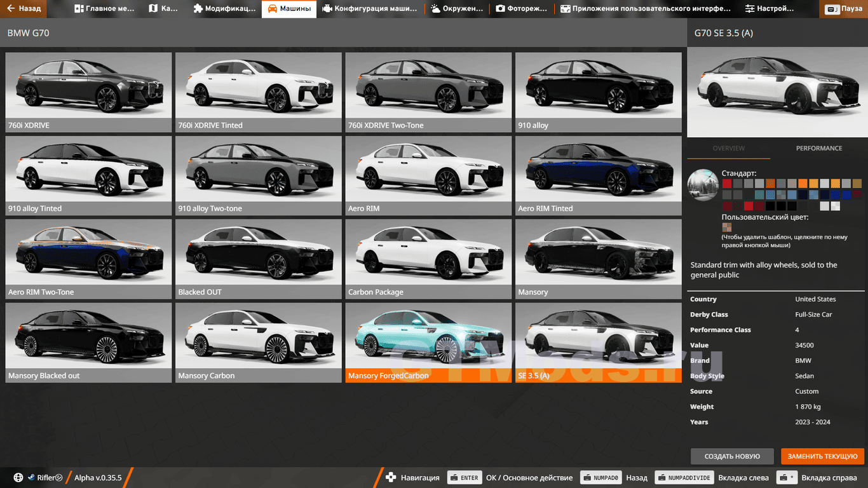This screenshot has width=868, height=488.
Task: Open the map tab via its map icon
Action: click(153, 9)
